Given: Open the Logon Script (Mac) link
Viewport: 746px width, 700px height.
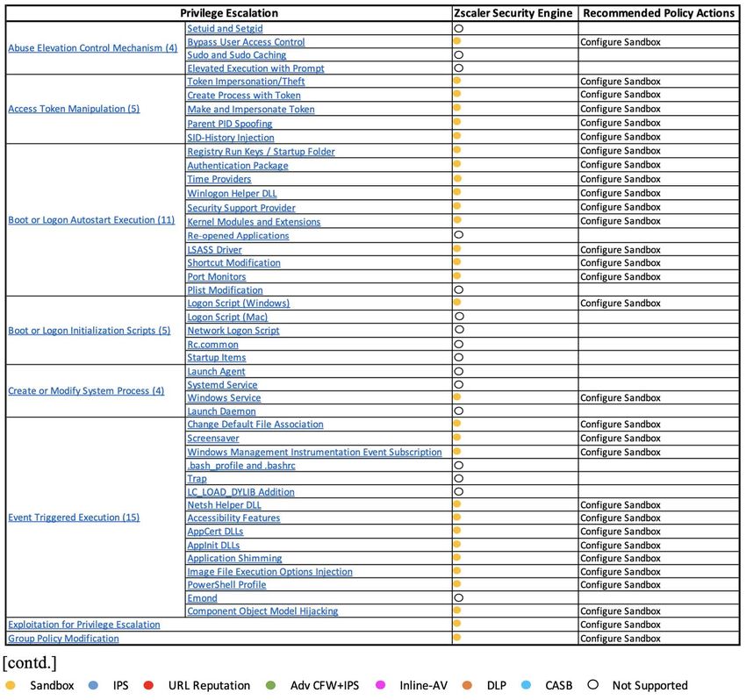Looking at the screenshot, I should 227,318.
